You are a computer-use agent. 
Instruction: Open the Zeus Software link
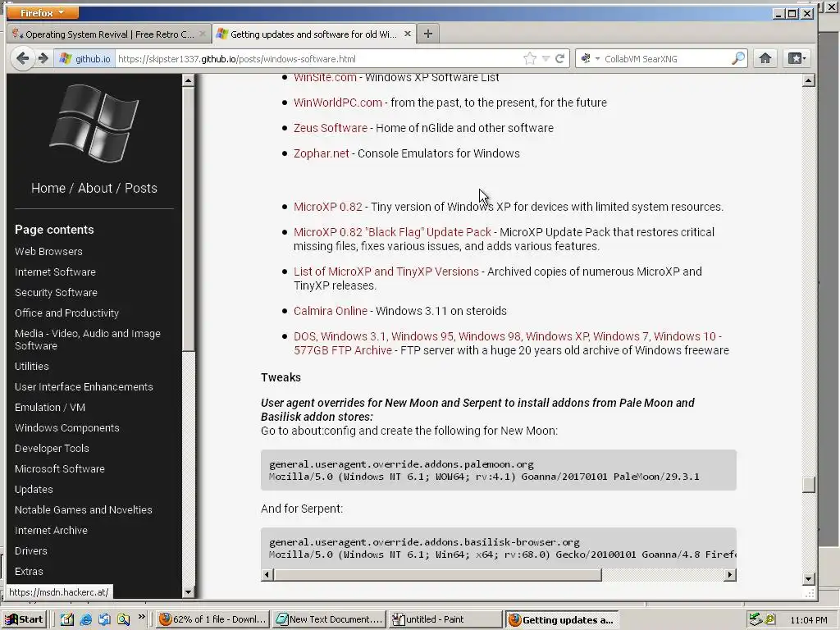click(x=330, y=128)
